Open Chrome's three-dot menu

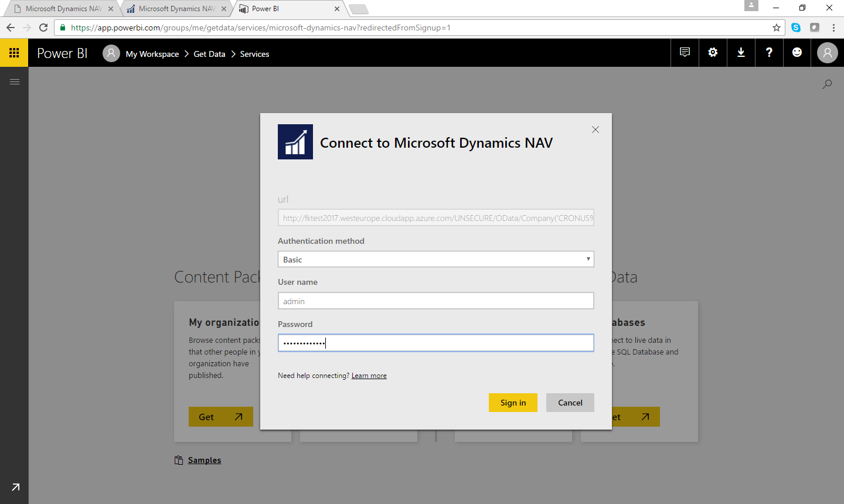pyautogui.click(x=833, y=28)
